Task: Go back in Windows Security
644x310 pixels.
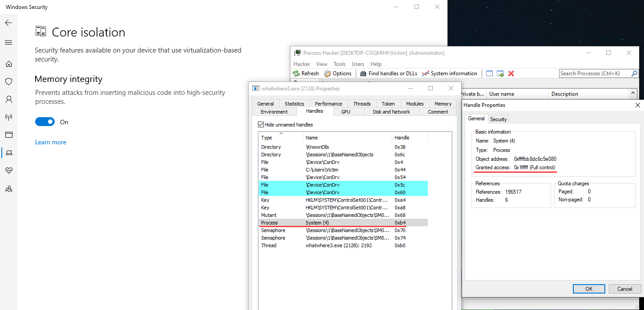Action: coord(8,23)
